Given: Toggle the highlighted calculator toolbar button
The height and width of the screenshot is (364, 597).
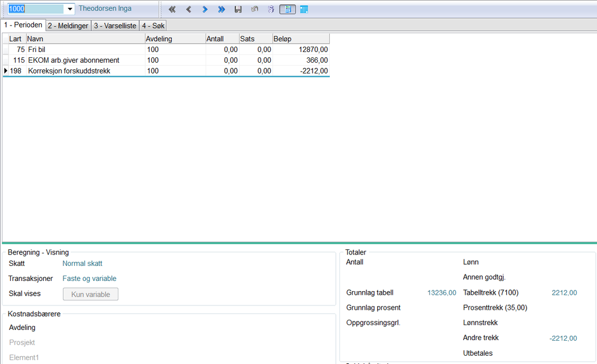Looking at the screenshot, I should (287, 10).
